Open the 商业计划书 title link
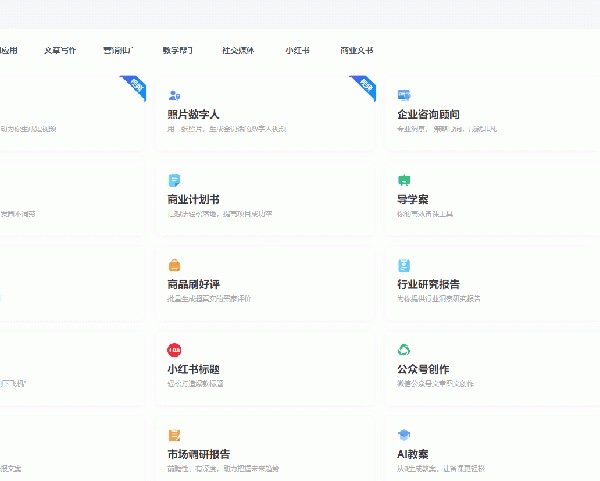Screen dimensions: 600x481 193,199
